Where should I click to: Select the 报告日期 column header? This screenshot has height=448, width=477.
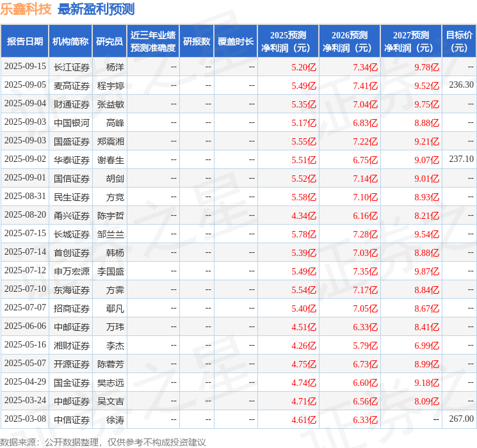coord(24,42)
